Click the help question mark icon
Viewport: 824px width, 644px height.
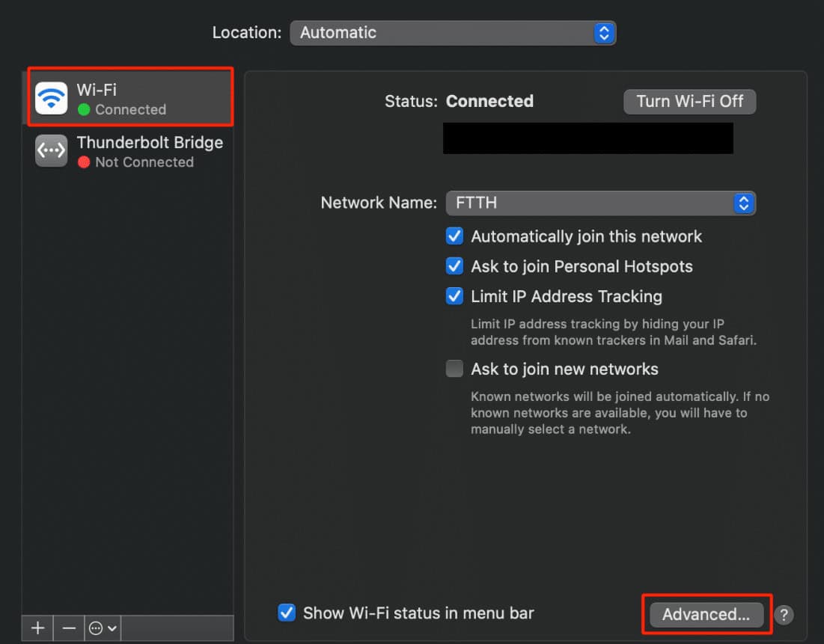tap(784, 615)
